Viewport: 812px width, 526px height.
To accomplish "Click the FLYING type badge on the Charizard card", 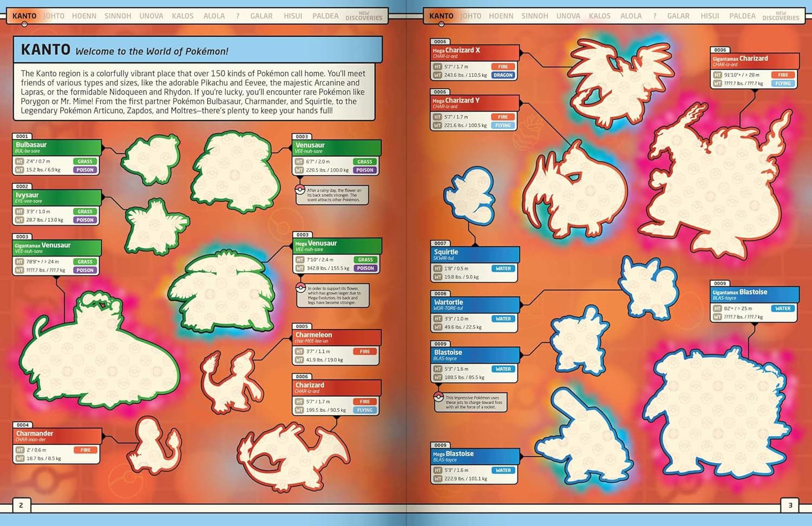I will tap(365, 410).
